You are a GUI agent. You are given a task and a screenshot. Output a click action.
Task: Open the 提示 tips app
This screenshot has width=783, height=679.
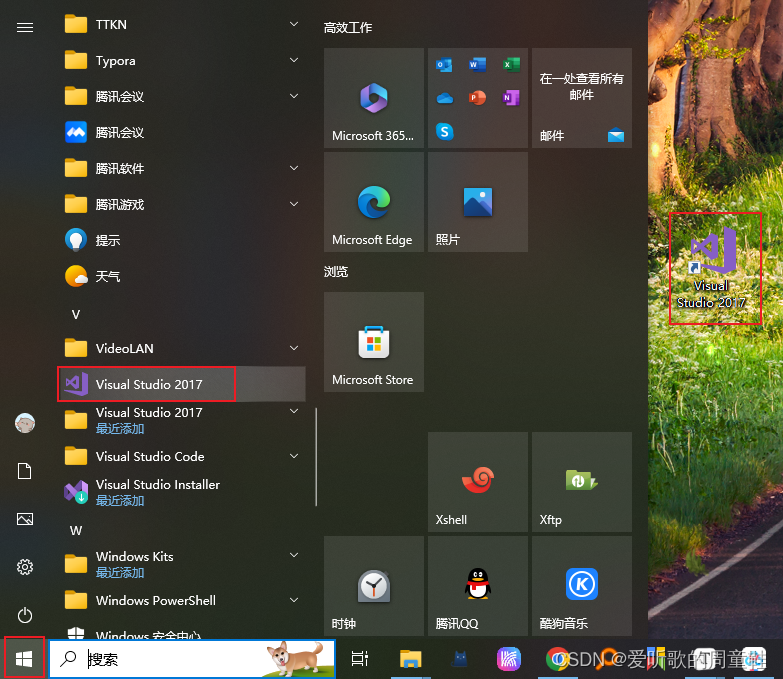[181, 240]
